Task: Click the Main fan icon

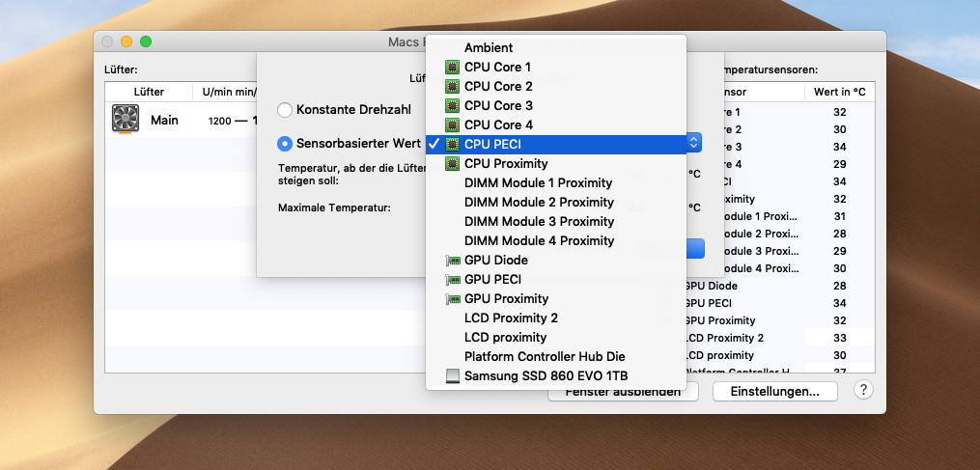Action: [126, 121]
